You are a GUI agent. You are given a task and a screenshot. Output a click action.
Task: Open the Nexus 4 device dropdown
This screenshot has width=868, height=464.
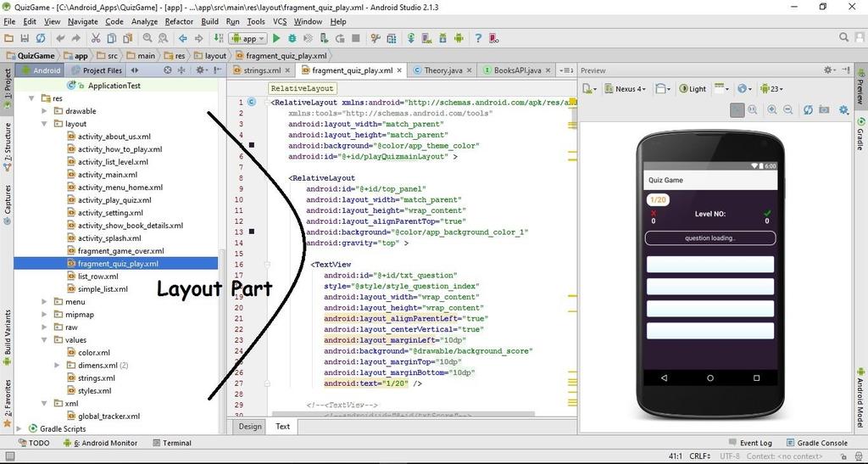point(626,88)
